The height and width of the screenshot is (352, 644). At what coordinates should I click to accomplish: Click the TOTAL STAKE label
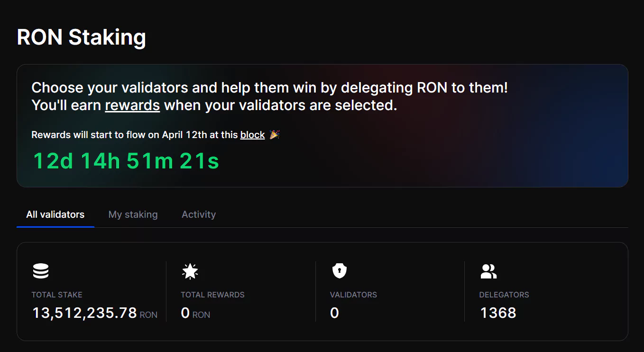click(x=57, y=295)
